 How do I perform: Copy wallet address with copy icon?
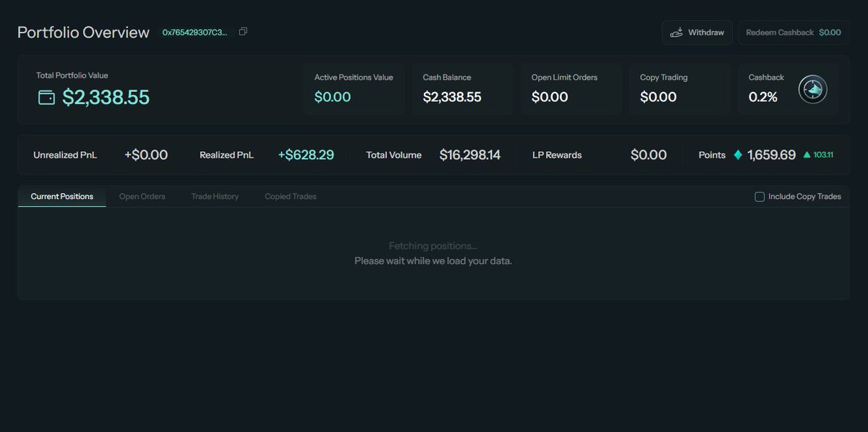[243, 32]
